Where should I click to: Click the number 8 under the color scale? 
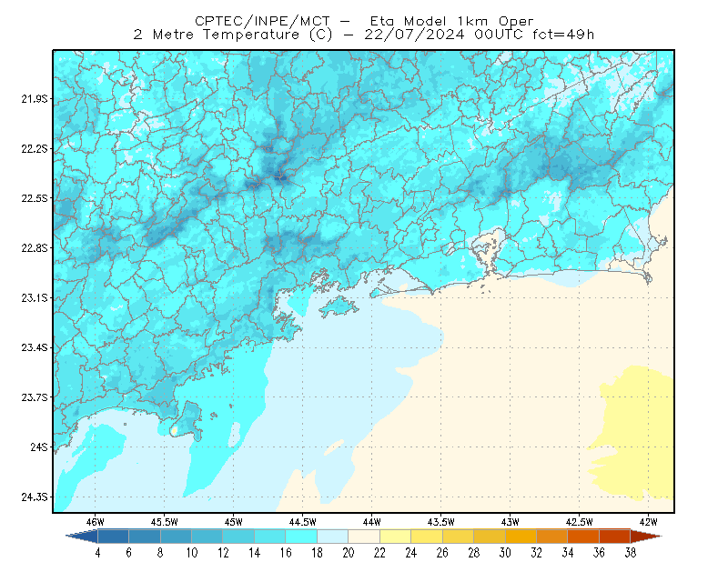(x=160, y=553)
